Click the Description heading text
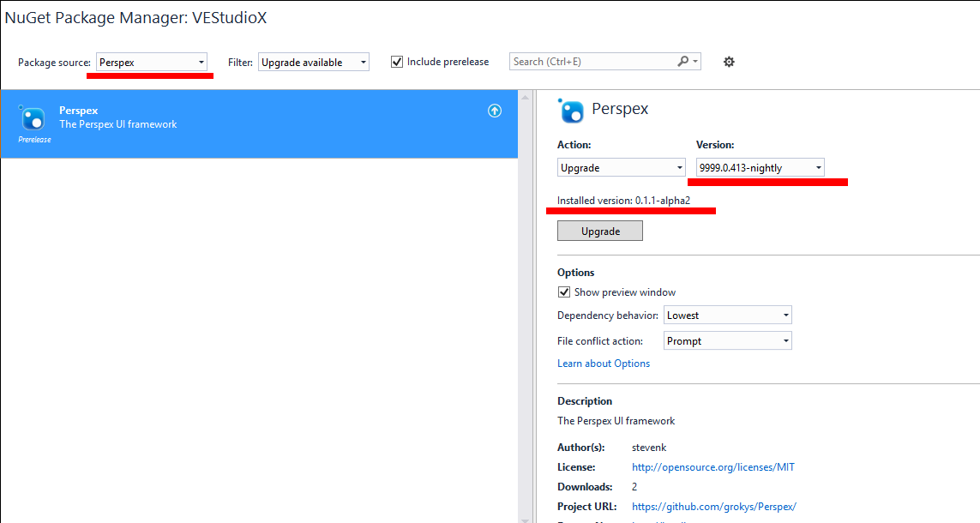 [585, 401]
